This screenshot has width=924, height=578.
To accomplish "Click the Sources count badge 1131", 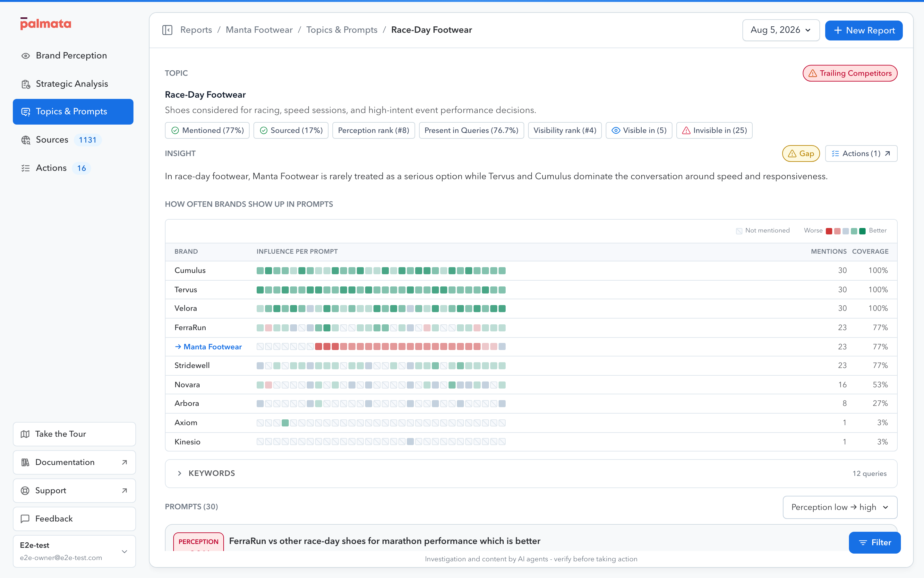I will 88,140.
